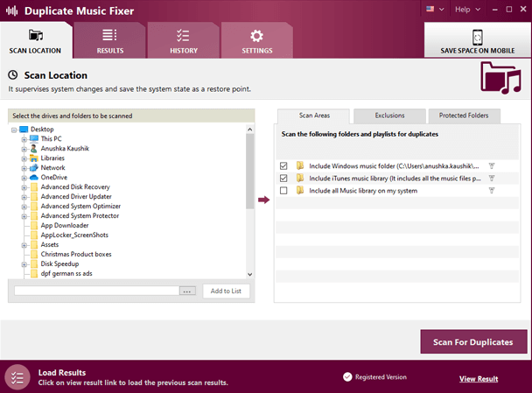The height and width of the screenshot is (393, 532).
Task: Click Scan For Duplicates button
Action: point(473,341)
